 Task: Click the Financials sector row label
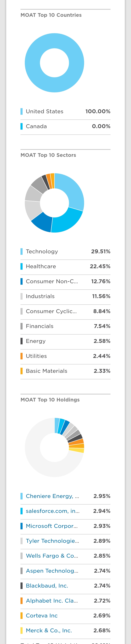[40, 326]
